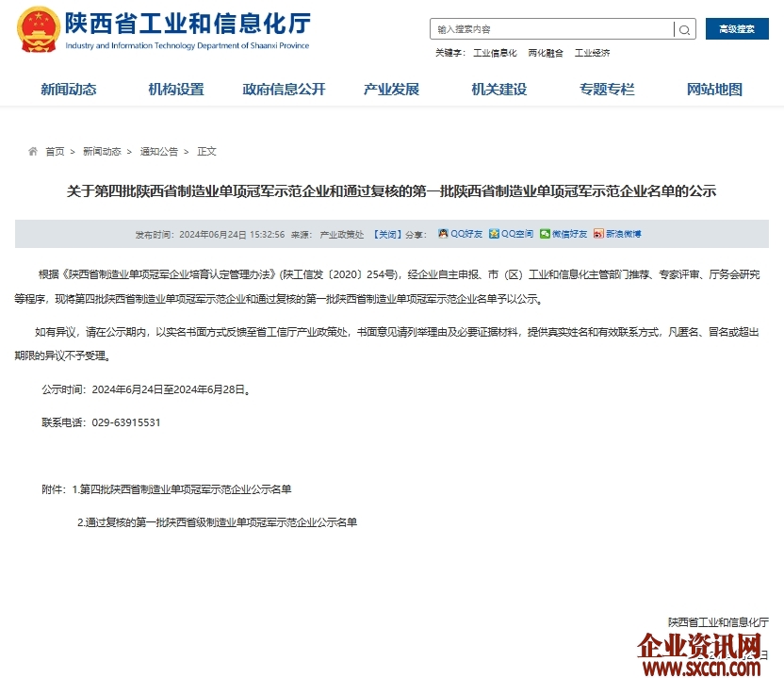Click the QQ好友 penguin share icon
This screenshot has width=784, height=678.
pyautogui.click(x=443, y=234)
